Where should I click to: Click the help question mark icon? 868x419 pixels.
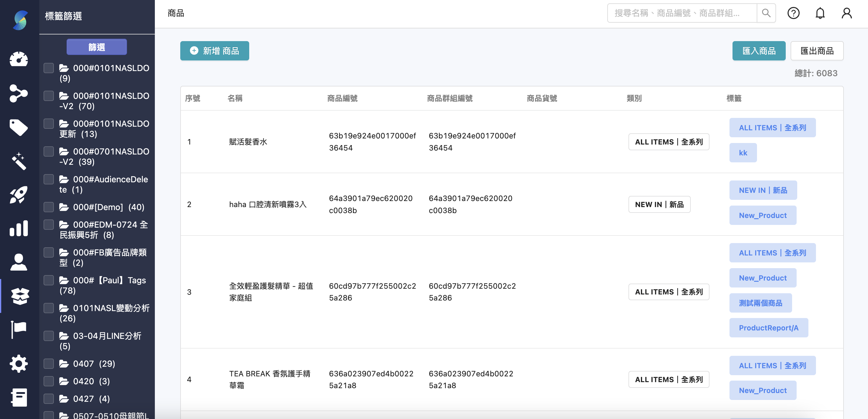(793, 13)
